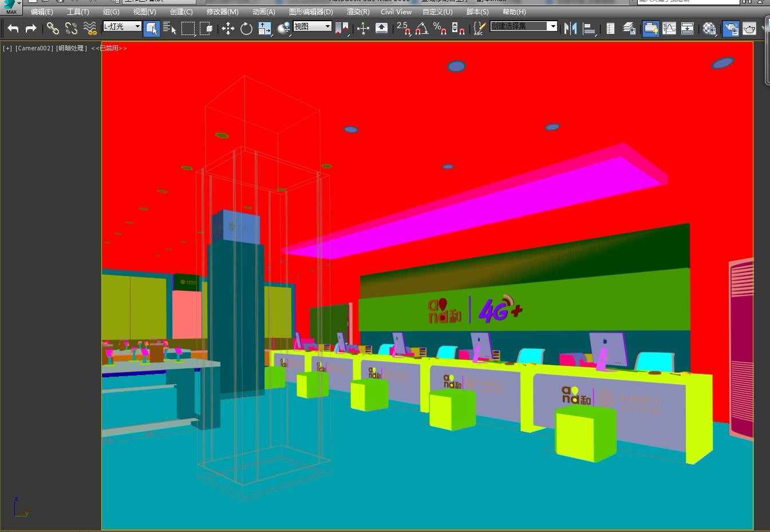This screenshot has height=532, width=770.
Task: Activate the Select and Rotate tool
Action: (x=246, y=29)
